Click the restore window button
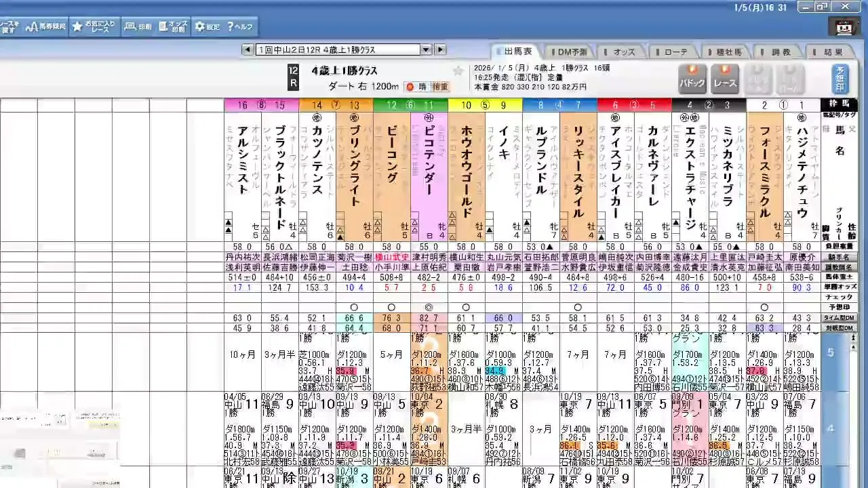This screenshot has width=868, height=488. click(x=822, y=6)
